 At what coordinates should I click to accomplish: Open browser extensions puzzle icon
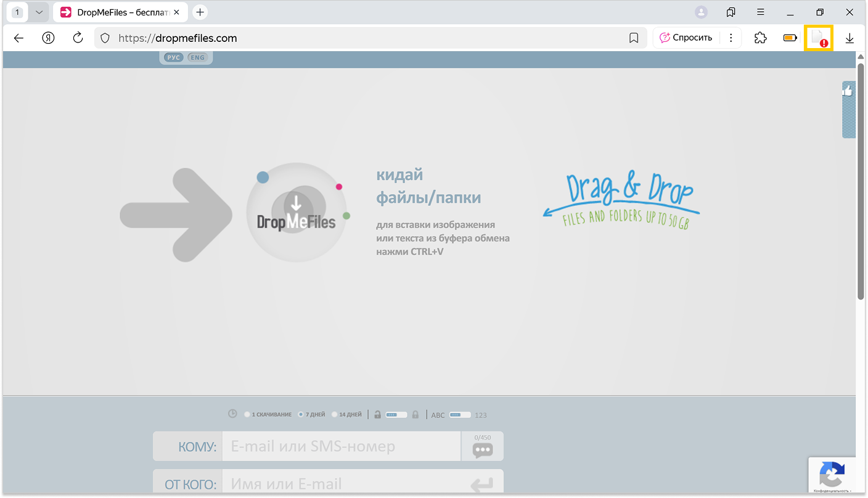coord(760,38)
